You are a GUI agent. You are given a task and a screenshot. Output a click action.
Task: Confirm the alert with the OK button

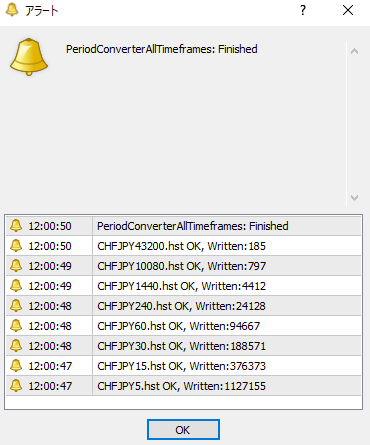(183, 430)
